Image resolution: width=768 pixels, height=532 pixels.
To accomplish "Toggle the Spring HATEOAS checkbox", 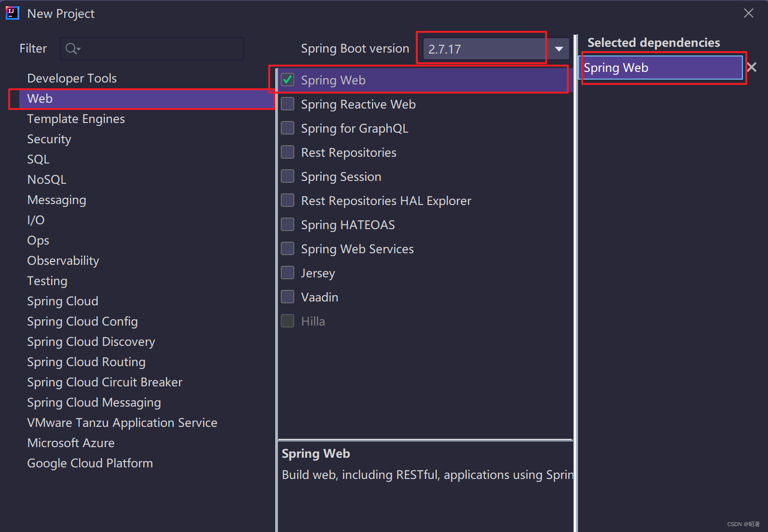I will click(x=288, y=224).
